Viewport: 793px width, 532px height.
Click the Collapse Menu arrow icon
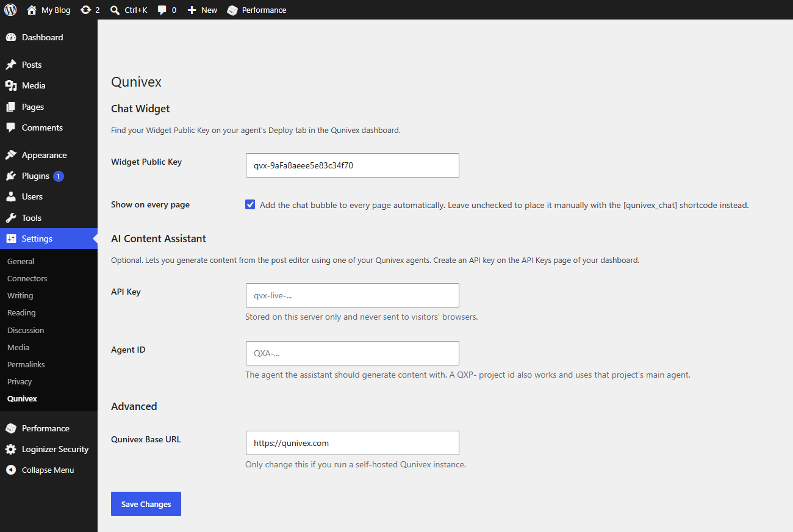point(11,470)
